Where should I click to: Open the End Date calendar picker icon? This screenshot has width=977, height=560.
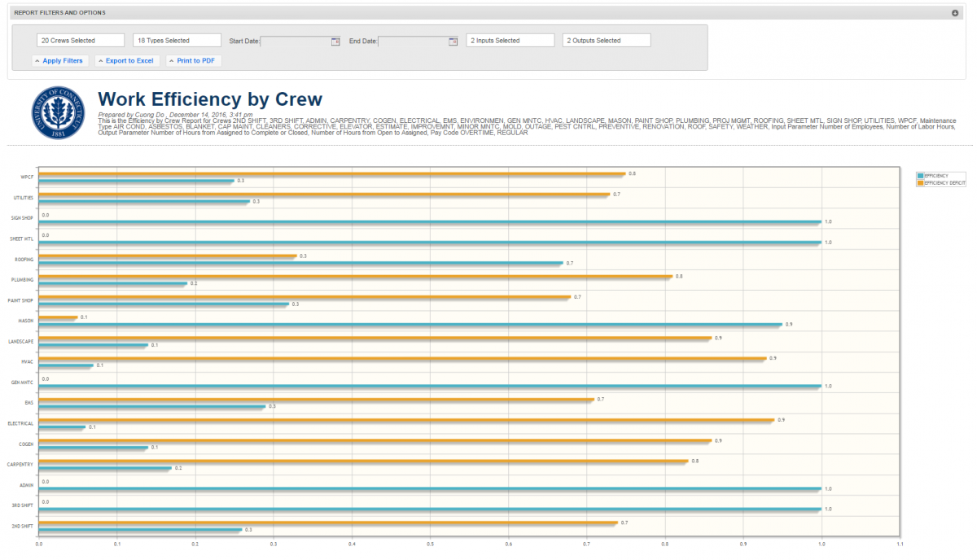coord(453,41)
